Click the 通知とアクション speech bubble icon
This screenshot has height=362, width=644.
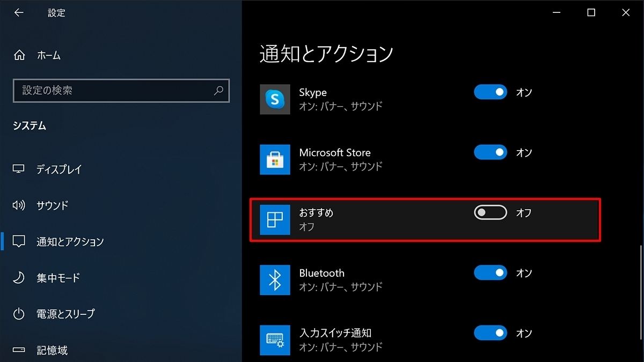(x=19, y=242)
